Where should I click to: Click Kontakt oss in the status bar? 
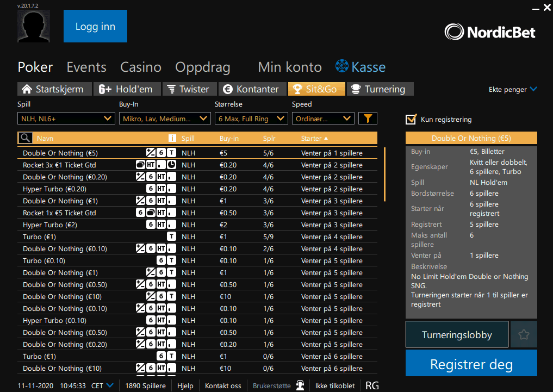(x=223, y=385)
